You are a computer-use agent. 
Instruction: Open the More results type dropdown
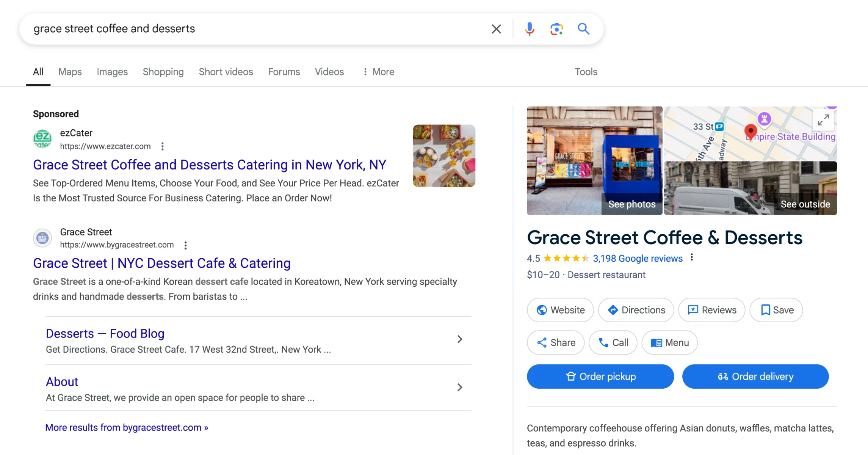(378, 72)
